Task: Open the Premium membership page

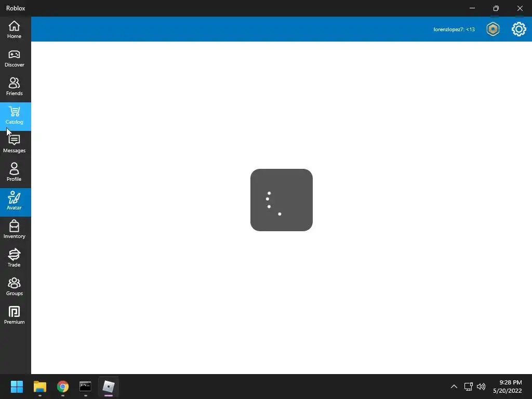Action: click(14, 316)
